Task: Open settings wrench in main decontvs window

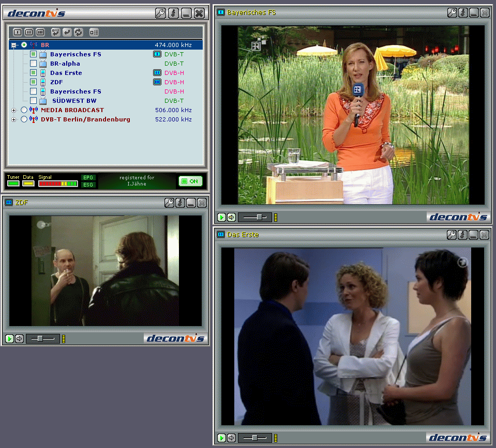Action: (160, 13)
